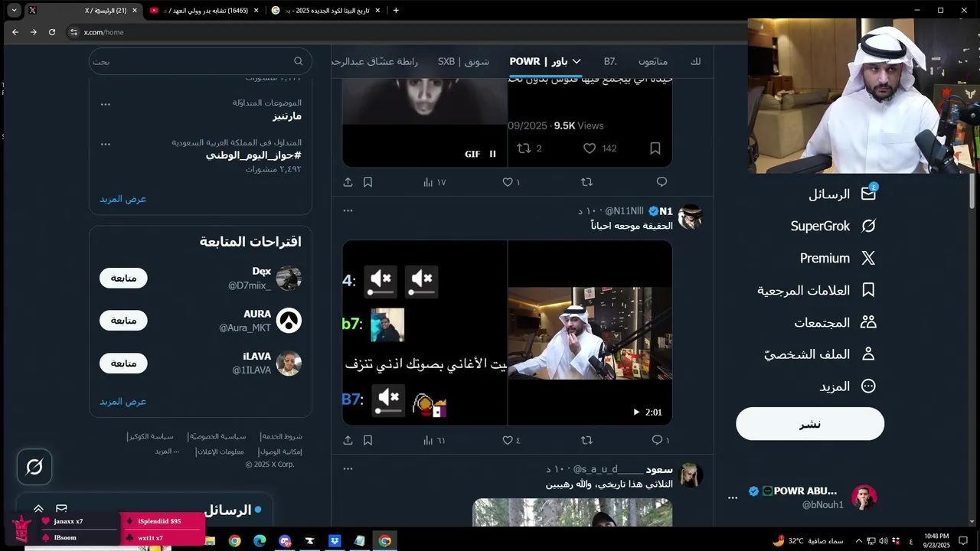Viewport: 980px width, 551px height.
Task: Switch to the B7. timeline tab
Action: pos(610,61)
